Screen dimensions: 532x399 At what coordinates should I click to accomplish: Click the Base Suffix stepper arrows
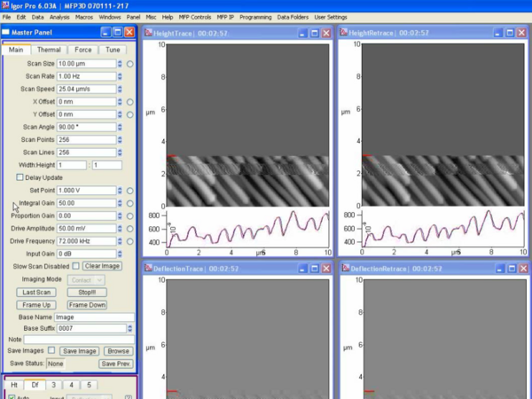129,329
